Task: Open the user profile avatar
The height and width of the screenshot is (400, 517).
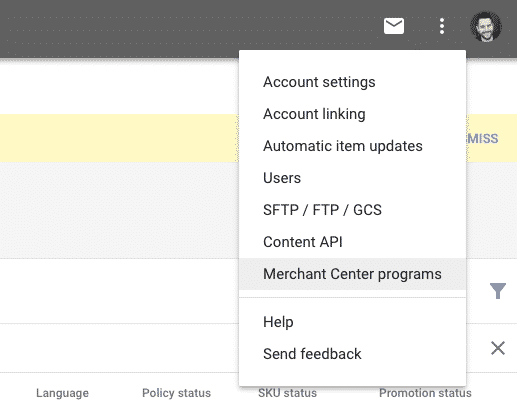Action: point(486,27)
